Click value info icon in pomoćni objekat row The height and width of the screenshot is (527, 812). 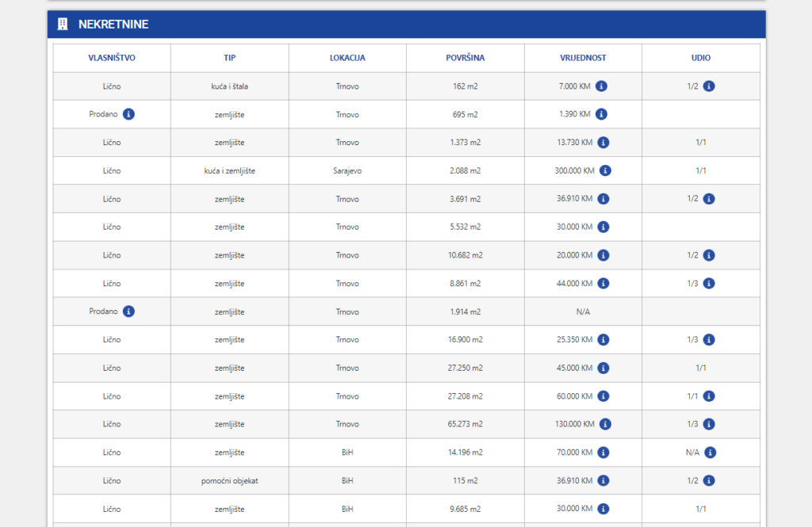pos(603,480)
